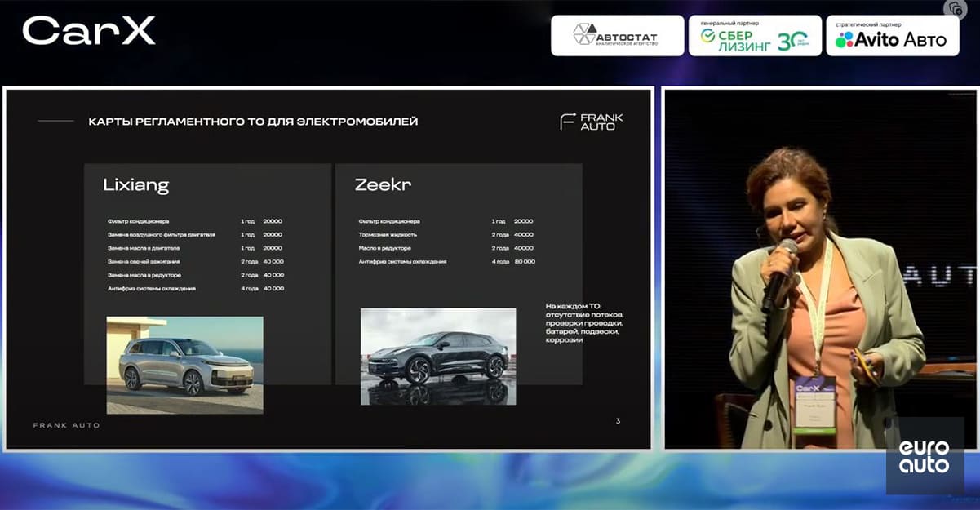Screen dimensions: 980x510
Task: Click the Zeekr car photo
Action: [x=438, y=357]
